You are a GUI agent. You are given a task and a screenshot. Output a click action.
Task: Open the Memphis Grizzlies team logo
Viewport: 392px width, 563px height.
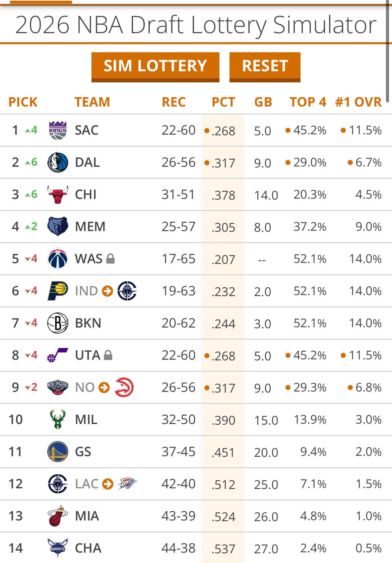click(x=58, y=227)
